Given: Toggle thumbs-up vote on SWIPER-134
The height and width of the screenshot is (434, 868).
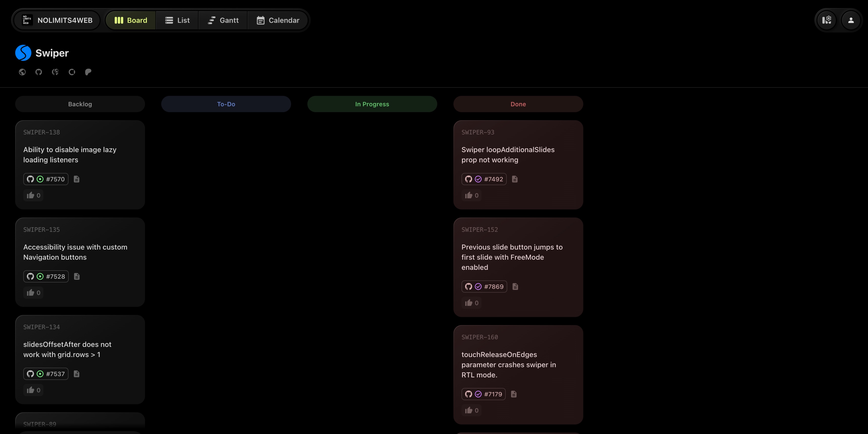Looking at the screenshot, I should point(33,390).
